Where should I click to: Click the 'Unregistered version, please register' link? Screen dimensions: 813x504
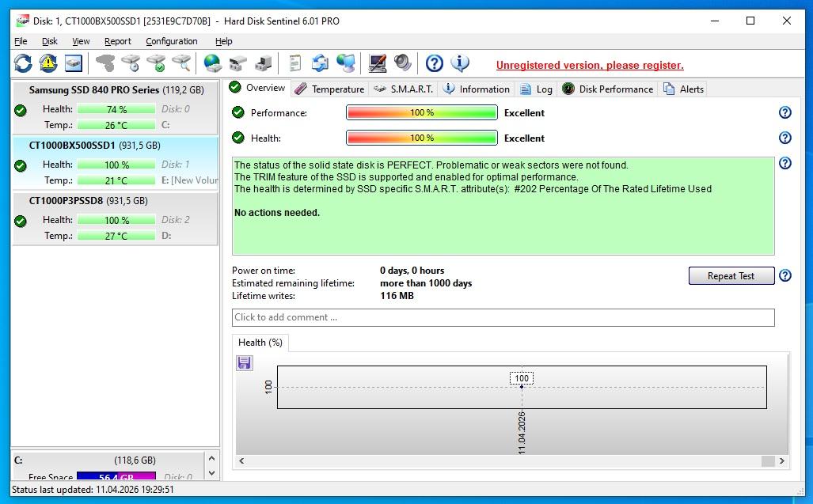pos(590,65)
